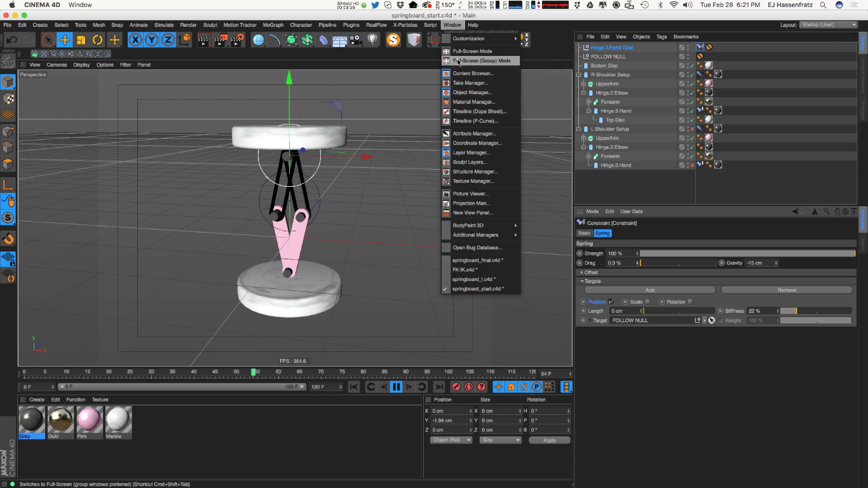Click the Camera object icon
Screen dimensions: 868x488
tap(356, 40)
